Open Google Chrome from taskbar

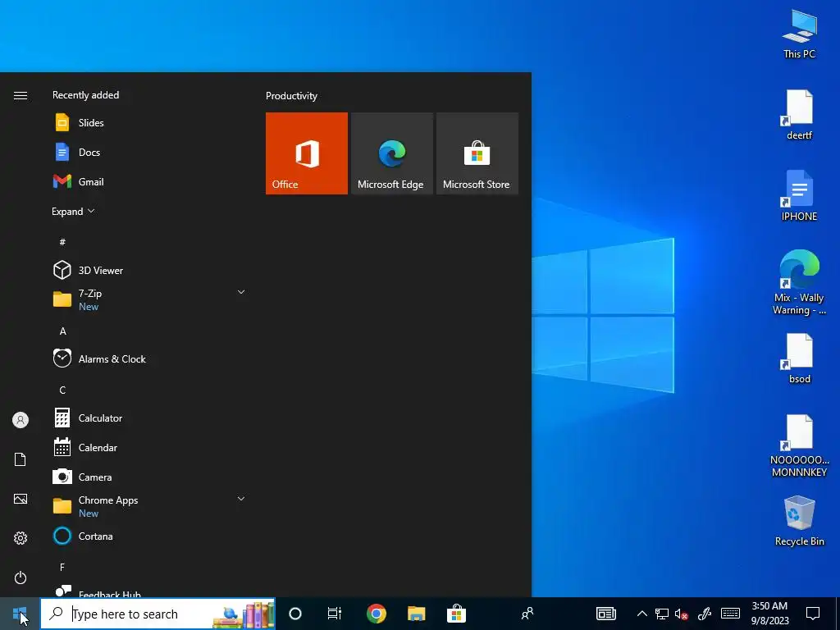click(376, 614)
